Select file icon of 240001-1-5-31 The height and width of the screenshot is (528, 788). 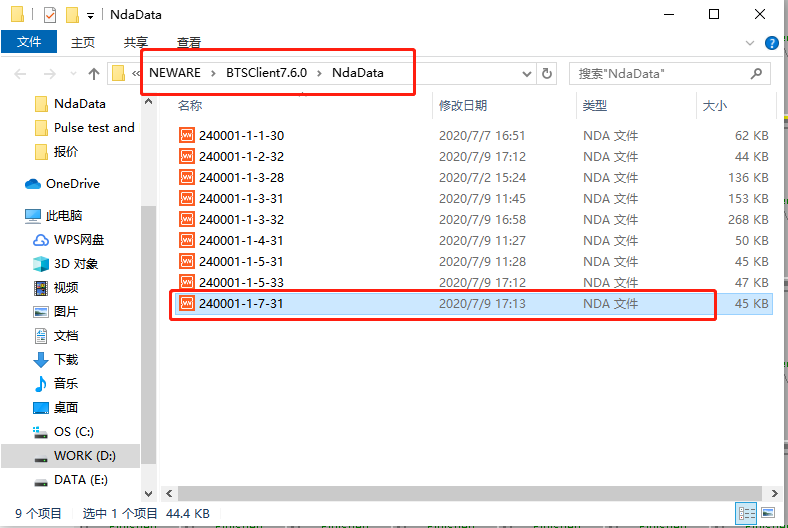(x=187, y=262)
